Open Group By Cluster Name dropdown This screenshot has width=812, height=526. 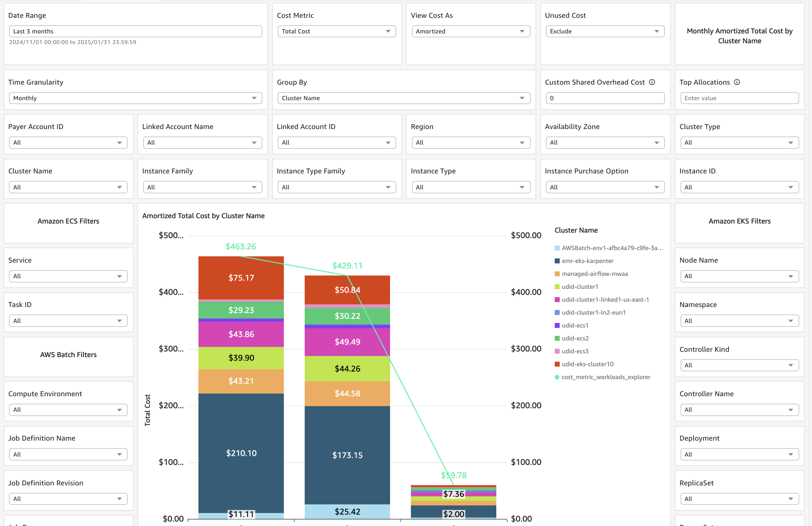pyautogui.click(x=403, y=98)
